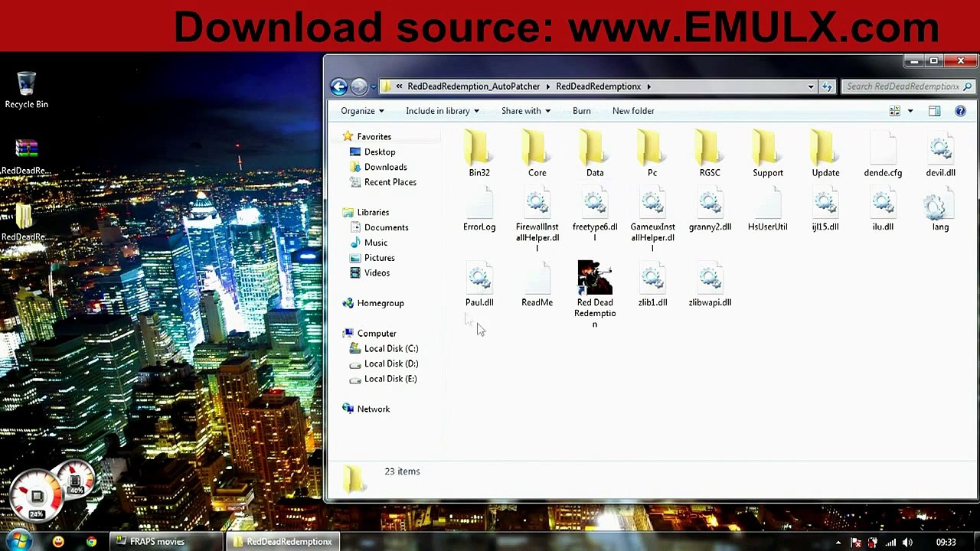Viewport: 980px width, 551px height.
Task: Click the change view icon
Action: point(894,111)
